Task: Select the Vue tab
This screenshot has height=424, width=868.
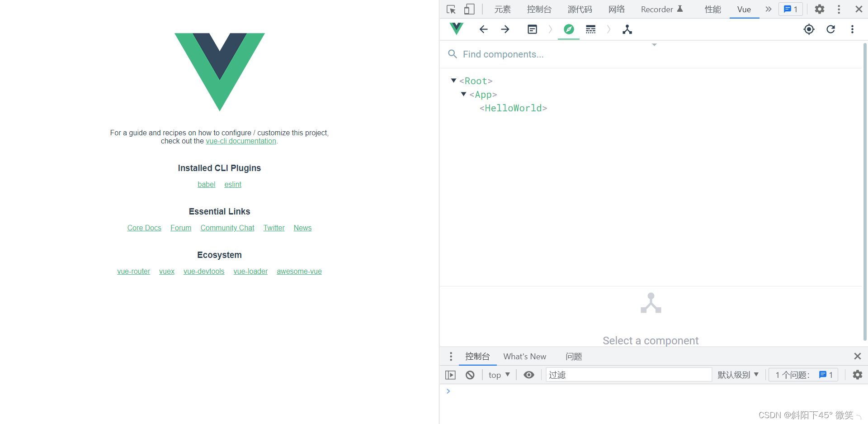Action: pos(744,9)
